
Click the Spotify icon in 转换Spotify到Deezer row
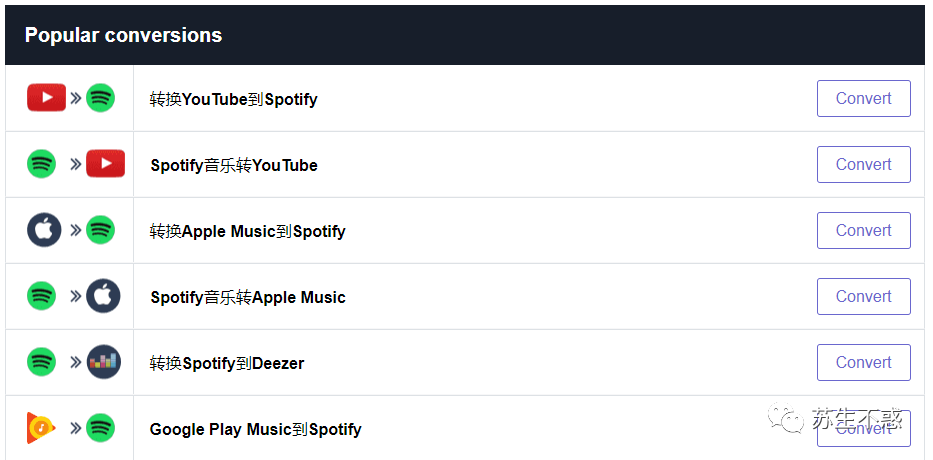click(41, 362)
